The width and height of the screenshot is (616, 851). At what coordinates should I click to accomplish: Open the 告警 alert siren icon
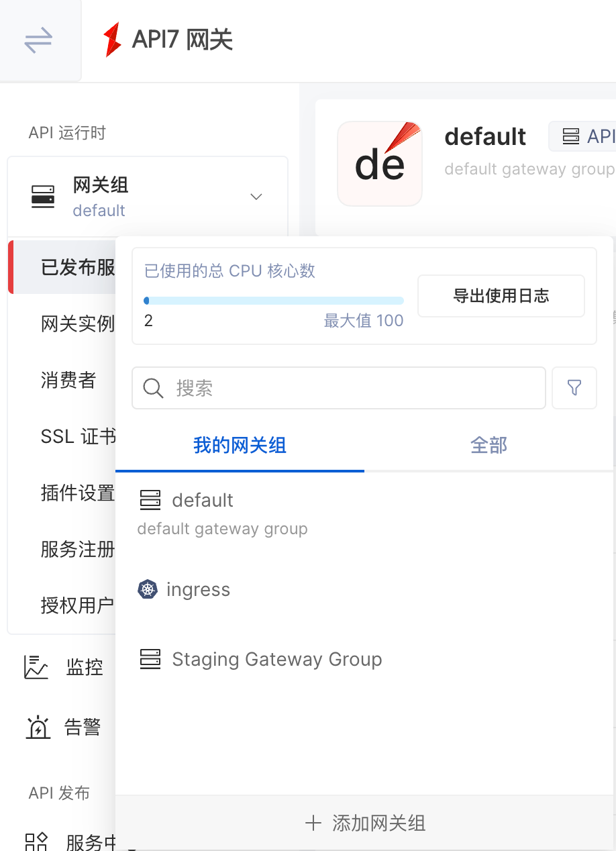(38, 727)
